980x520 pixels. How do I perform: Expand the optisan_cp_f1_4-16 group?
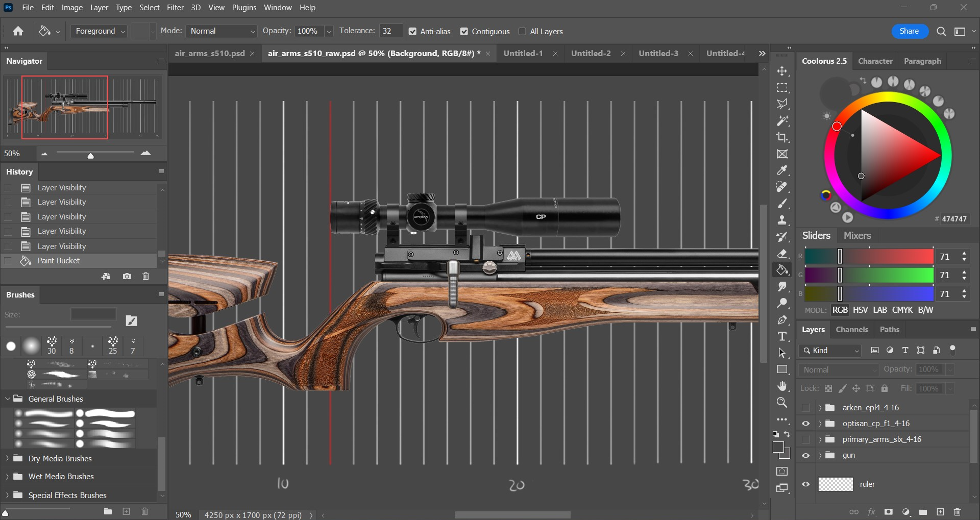(820, 424)
